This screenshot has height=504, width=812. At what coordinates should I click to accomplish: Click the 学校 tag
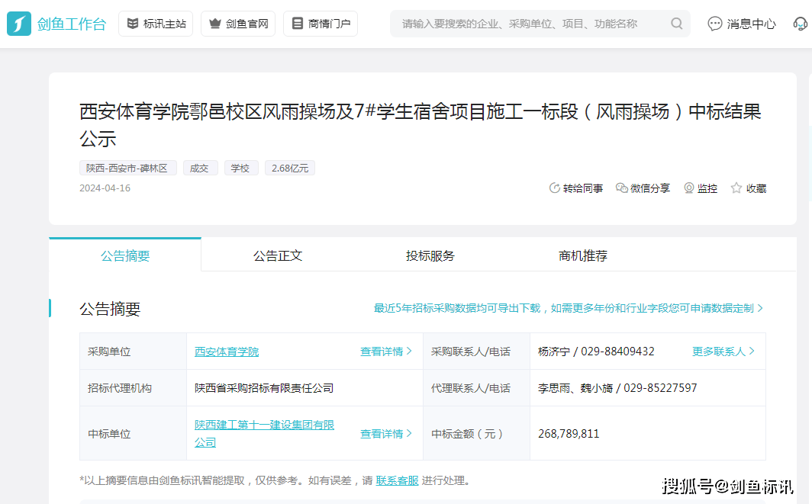click(241, 169)
